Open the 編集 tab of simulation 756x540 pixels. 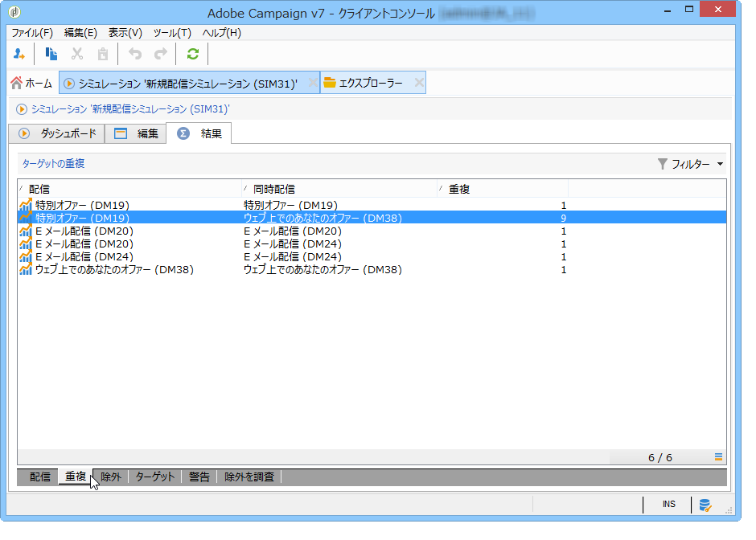tap(135, 133)
